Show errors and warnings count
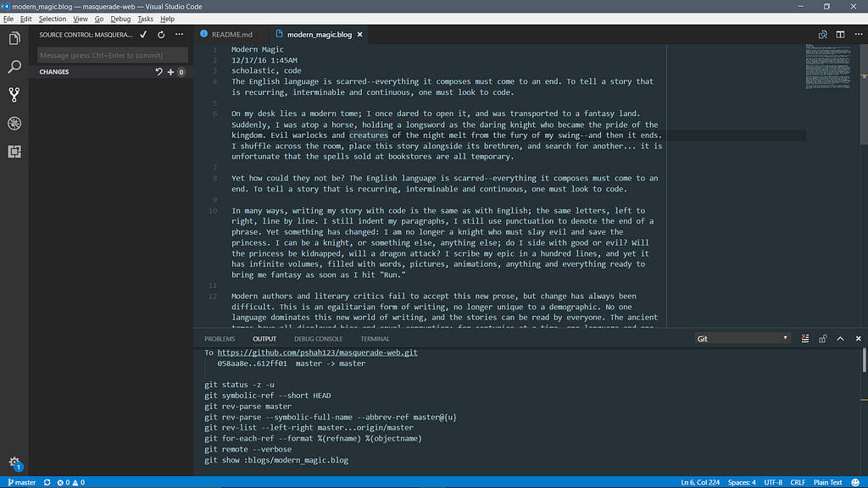The image size is (868, 488). point(71,482)
